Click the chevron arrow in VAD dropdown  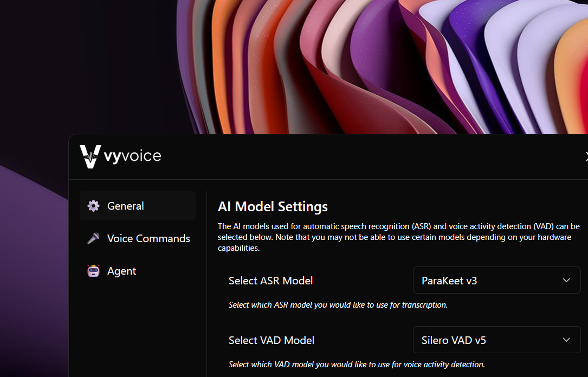(566, 340)
